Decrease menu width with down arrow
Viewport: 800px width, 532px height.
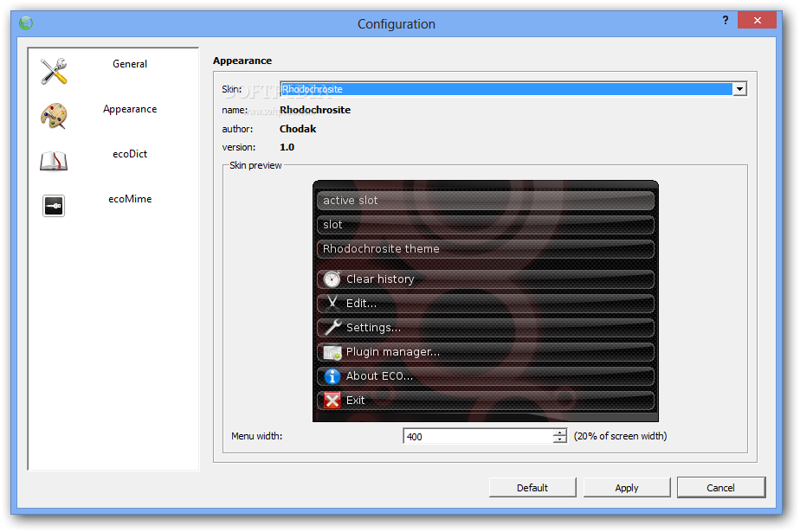pos(560,439)
